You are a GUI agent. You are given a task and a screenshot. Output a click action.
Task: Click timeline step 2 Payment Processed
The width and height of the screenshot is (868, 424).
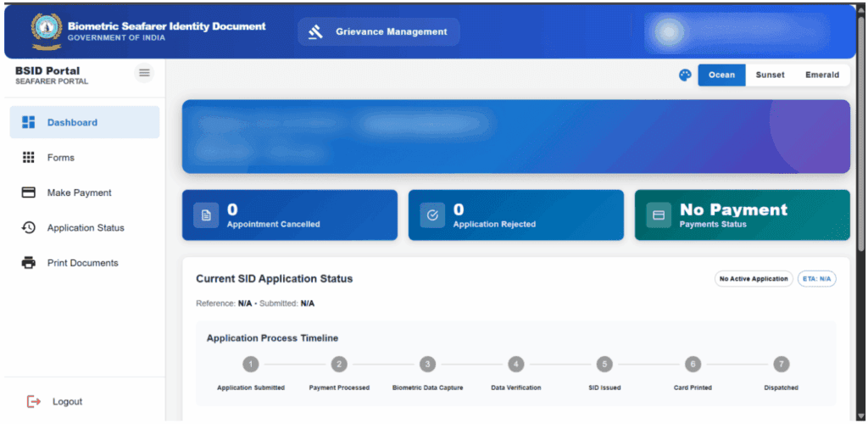click(339, 365)
